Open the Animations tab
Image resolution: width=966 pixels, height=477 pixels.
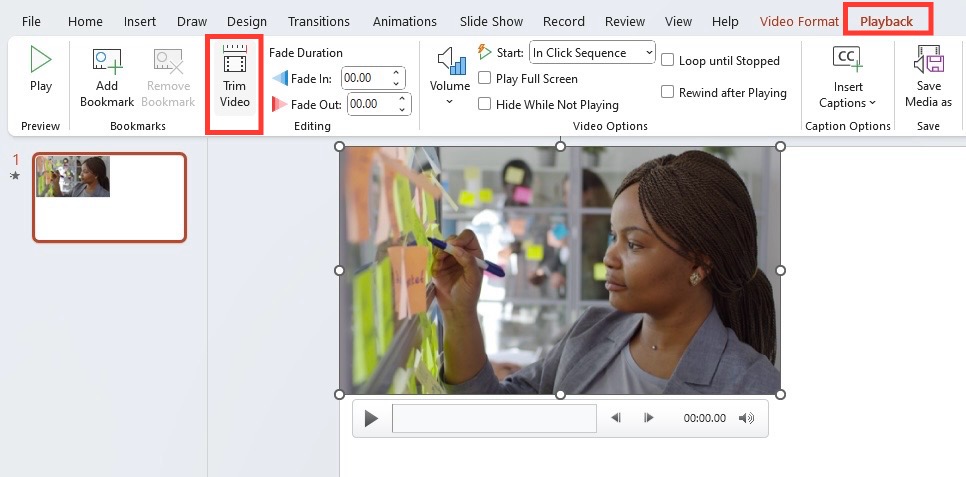pos(405,22)
